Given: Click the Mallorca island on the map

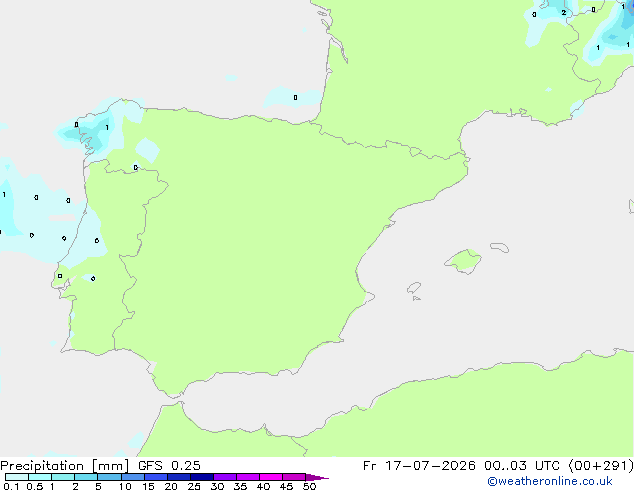Looking at the screenshot, I should [463, 261].
